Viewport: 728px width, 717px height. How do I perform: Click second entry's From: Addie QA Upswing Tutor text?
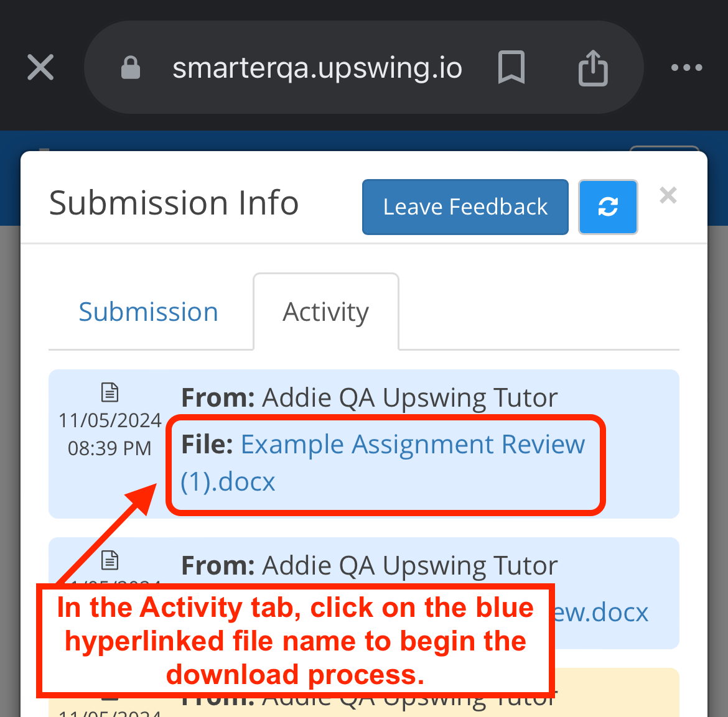pos(369,566)
